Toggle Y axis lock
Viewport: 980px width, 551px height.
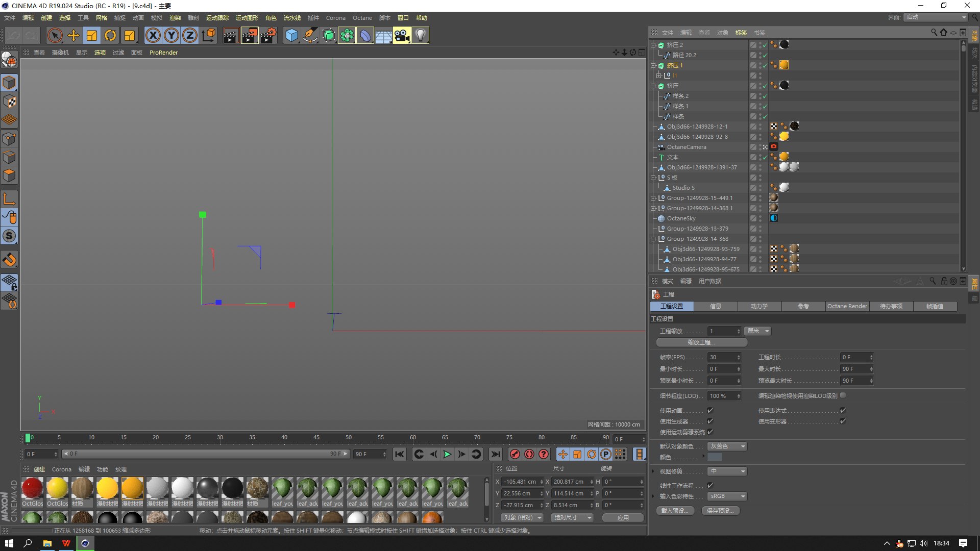click(x=171, y=36)
